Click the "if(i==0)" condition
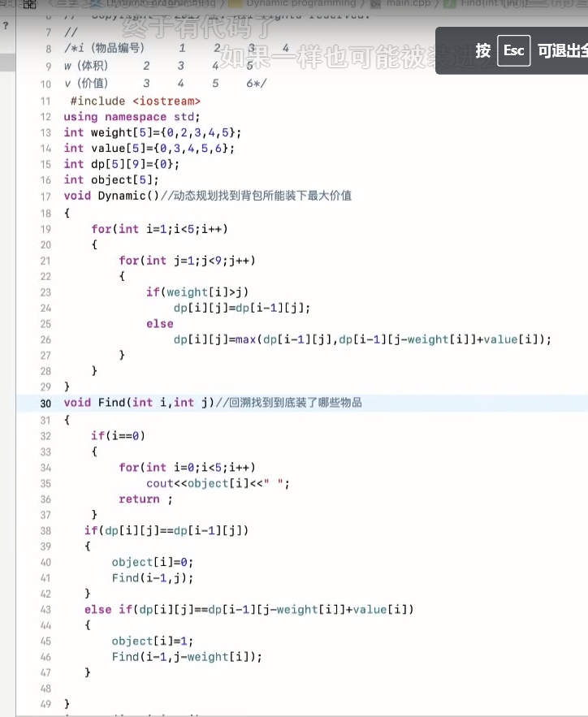Viewport: 588px width, 717px height. [x=118, y=436]
